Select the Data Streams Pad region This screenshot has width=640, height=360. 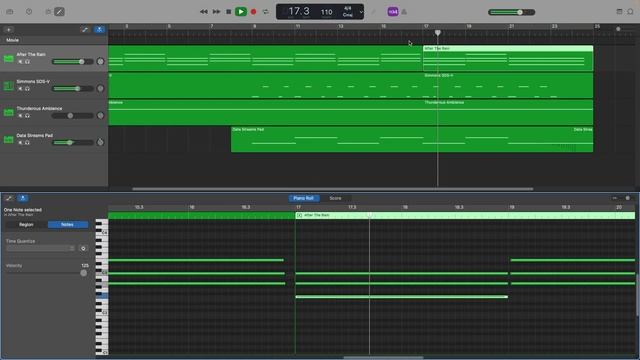[412, 140]
